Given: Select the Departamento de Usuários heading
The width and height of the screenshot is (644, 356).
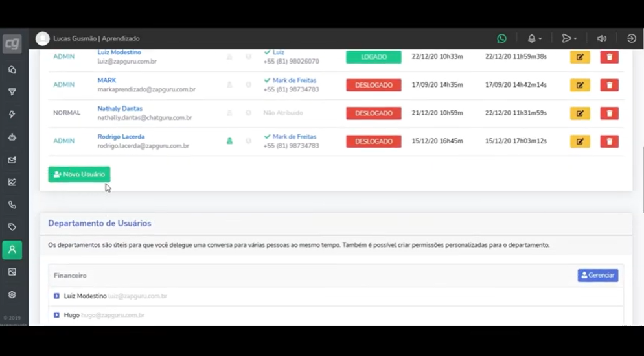Looking at the screenshot, I should click(99, 223).
